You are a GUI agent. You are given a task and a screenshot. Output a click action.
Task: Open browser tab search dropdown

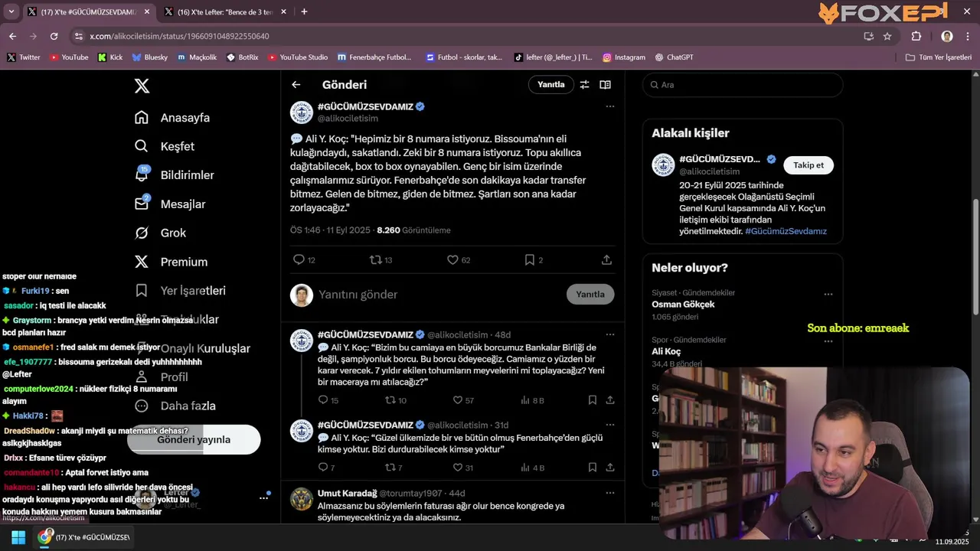11,11
